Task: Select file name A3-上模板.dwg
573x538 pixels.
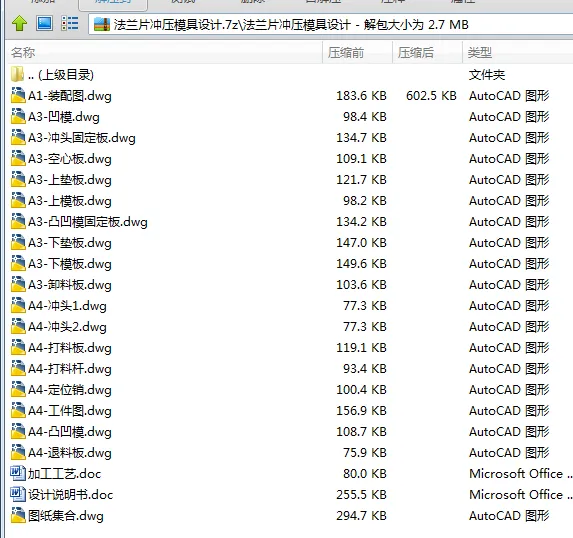Action: pos(70,201)
